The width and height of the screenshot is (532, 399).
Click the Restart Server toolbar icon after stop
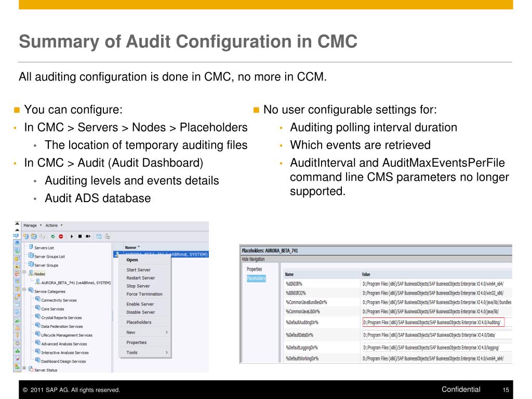pos(88,236)
